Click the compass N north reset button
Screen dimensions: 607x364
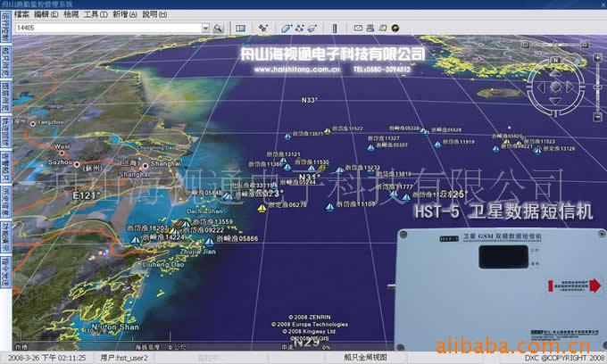point(555,61)
